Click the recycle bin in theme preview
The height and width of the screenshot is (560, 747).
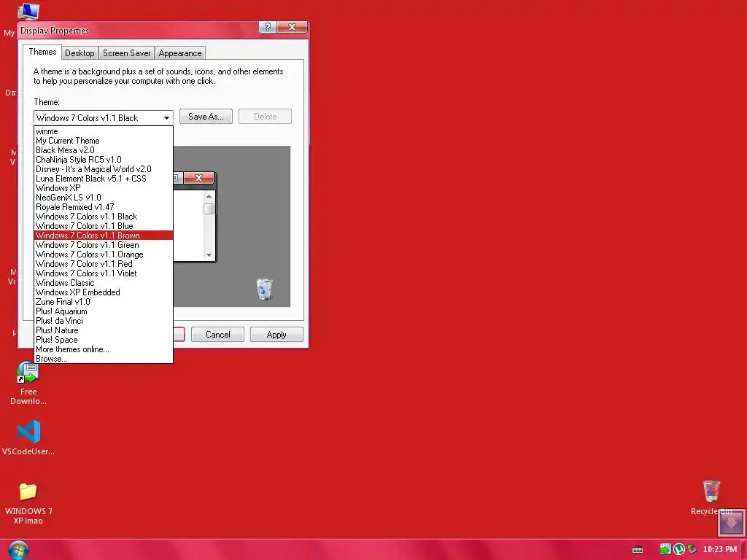(264, 289)
